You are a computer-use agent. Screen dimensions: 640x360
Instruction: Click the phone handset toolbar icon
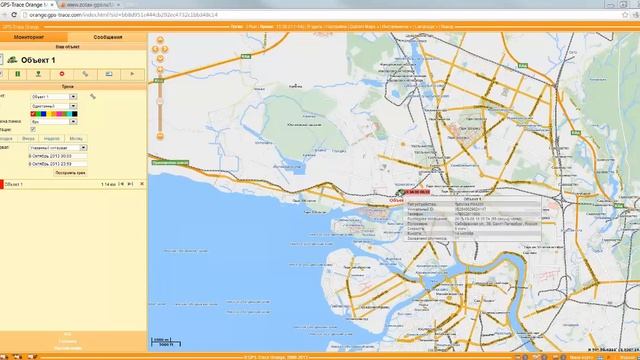click(x=85, y=74)
